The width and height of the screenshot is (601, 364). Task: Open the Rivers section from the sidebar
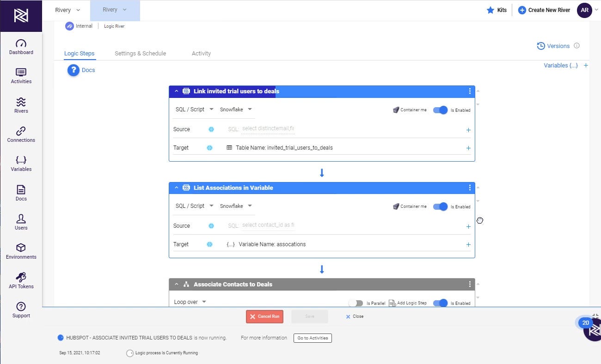(21, 105)
